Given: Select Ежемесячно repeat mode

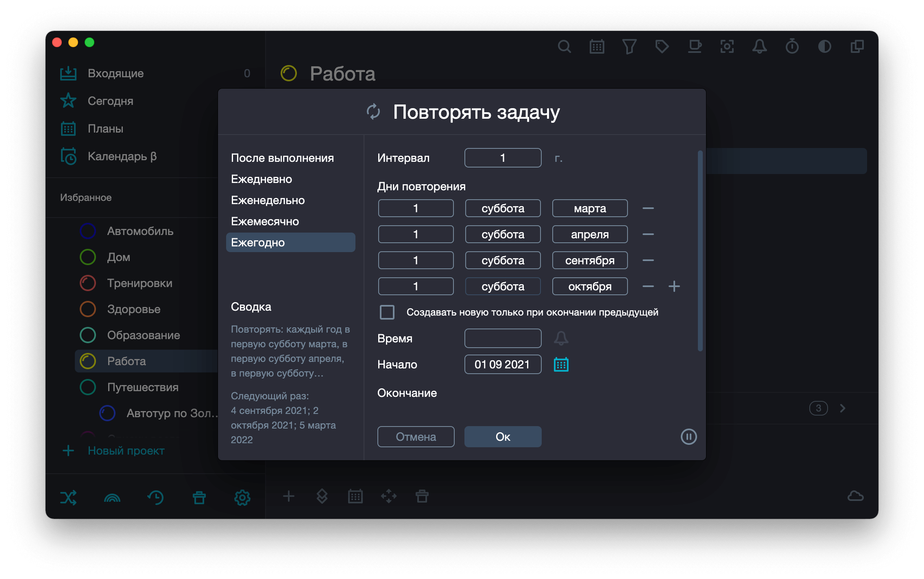Looking at the screenshot, I should pyautogui.click(x=265, y=221).
